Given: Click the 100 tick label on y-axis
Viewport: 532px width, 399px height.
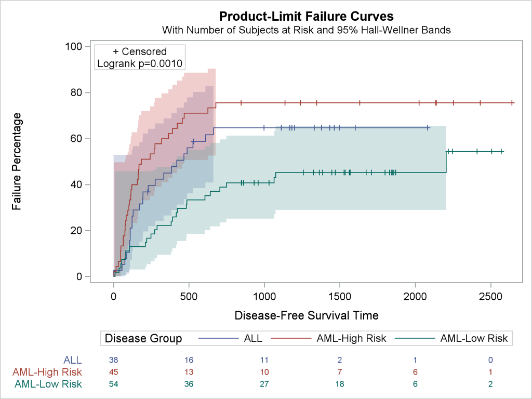Looking at the screenshot, I should 74,47.
